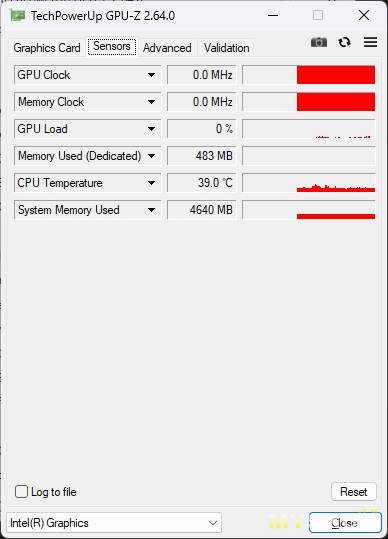This screenshot has width=388, height=539.
Task: Enable the Log to file checkbox
Action: [x=21, y=492]
